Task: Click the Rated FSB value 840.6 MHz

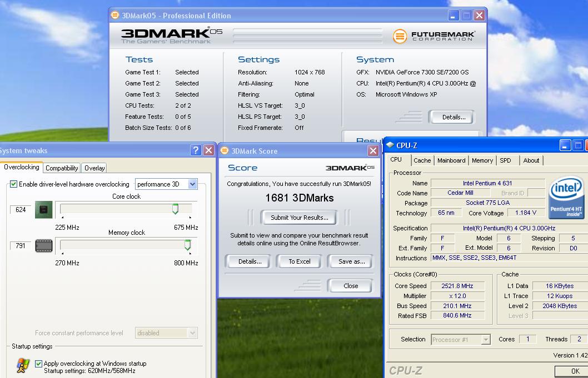Action: tap(457, 315)
